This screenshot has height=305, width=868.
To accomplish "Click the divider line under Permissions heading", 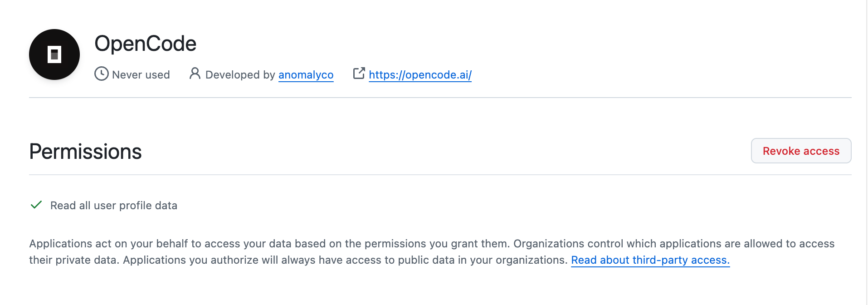I will [440, 175].
